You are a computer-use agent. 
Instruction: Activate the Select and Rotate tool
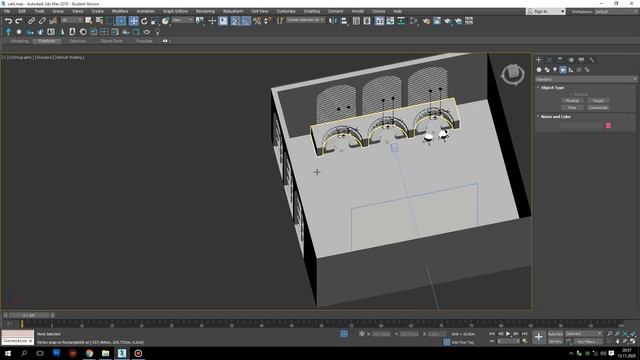[144, 21]
